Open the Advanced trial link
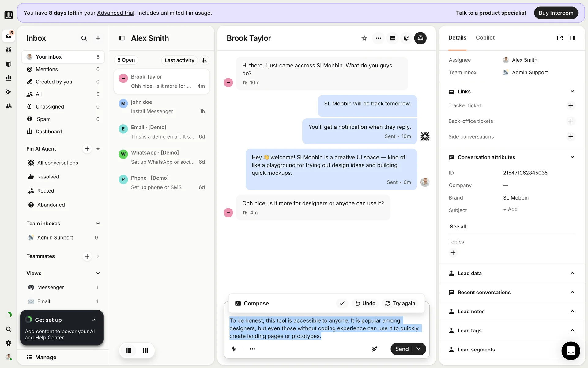 [x=115, y=13]
